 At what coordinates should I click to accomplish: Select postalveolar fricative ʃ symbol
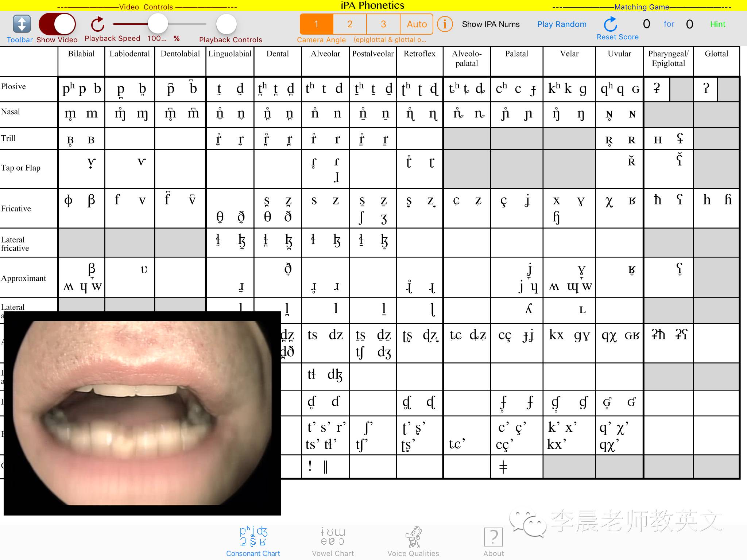361,218
